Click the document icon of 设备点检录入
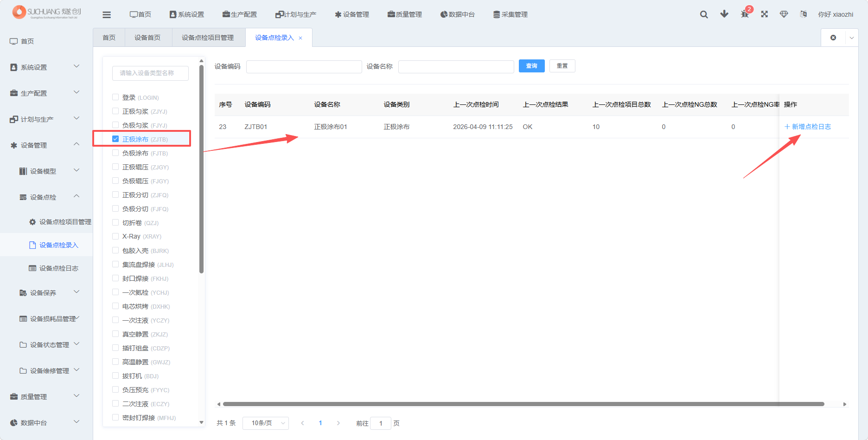The width and height of the screenshot is (868, 440). [x=32, y=245]
